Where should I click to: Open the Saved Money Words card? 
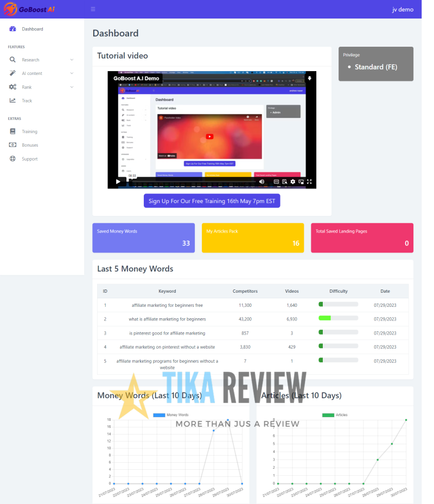pyautogui.click(x=143, y=238)
